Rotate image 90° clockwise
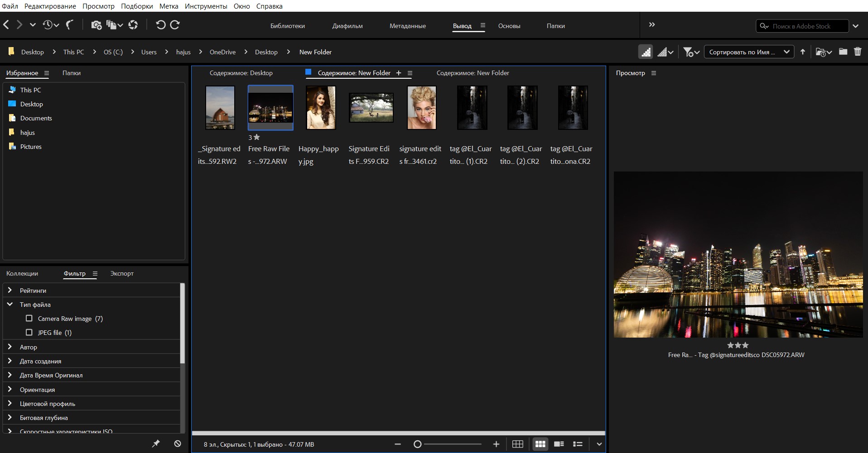Viewport: 868px width, 453px height. 175,25
